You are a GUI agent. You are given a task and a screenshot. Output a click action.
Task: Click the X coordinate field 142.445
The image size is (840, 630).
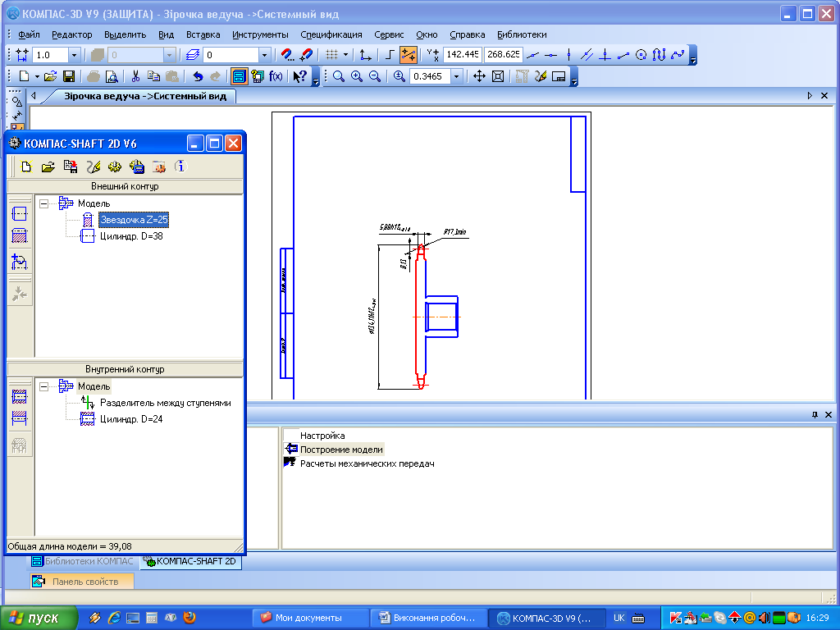463,55
